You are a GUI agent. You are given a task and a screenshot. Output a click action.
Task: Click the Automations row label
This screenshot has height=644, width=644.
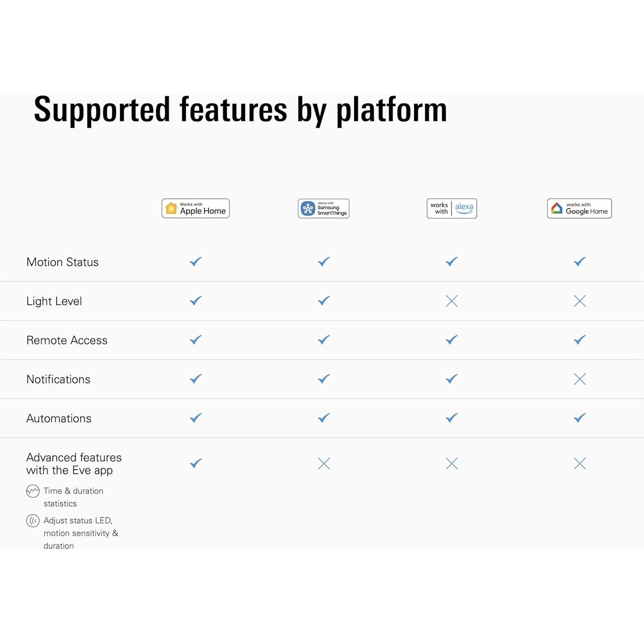(59, 418)
